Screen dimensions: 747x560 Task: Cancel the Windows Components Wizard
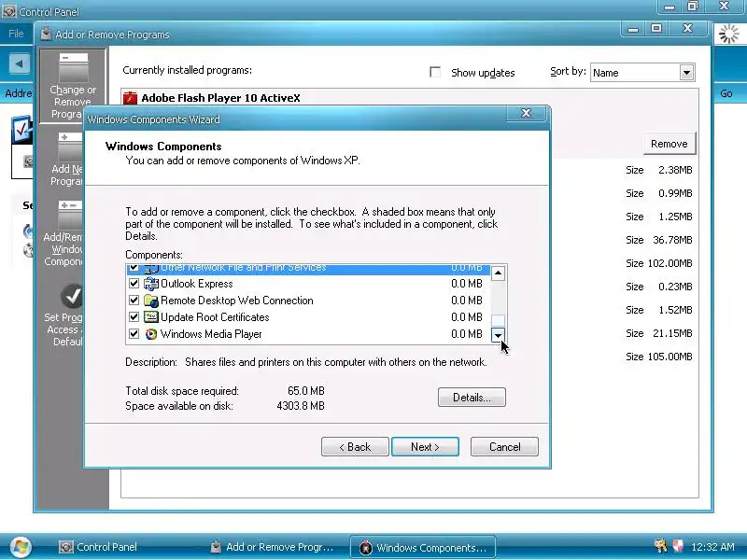[x=504, y=447]
